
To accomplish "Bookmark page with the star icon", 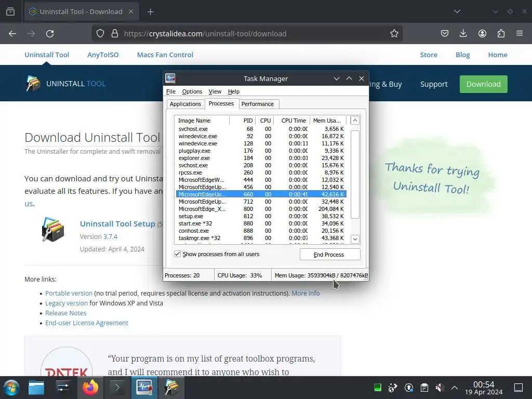I will pos(394,34).
